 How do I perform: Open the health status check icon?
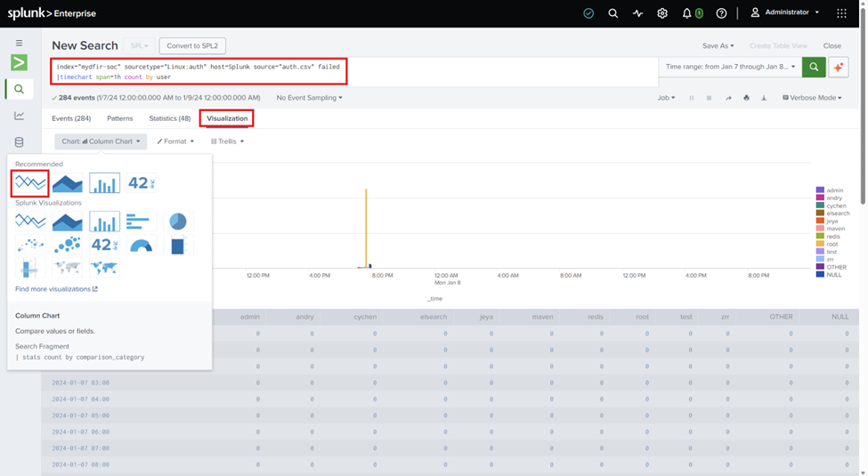pos(588,13)
